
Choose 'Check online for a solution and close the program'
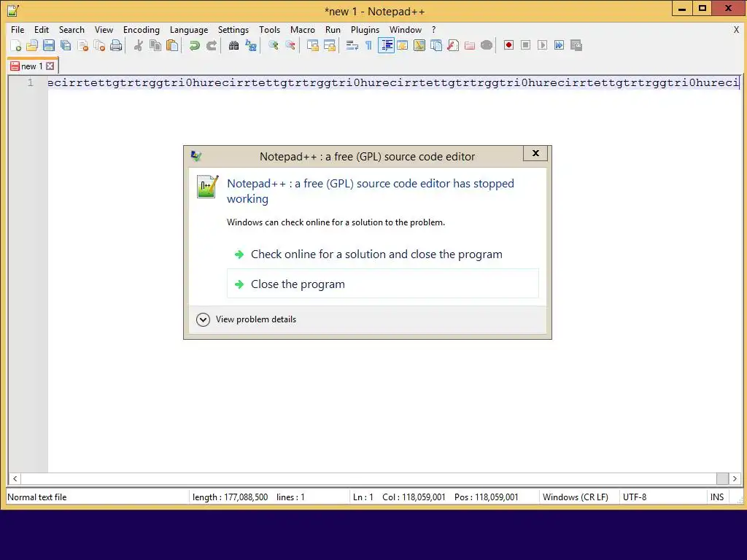coord(383,254)
